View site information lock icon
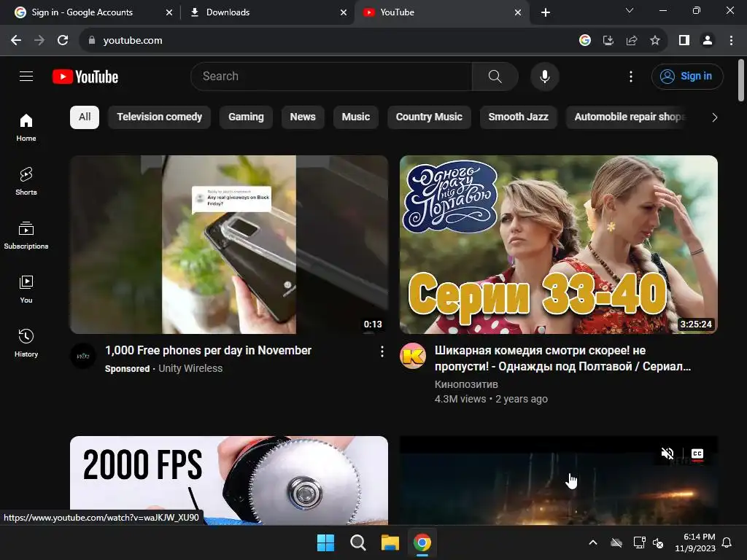Image resolution: width=747 pixels, height=560 pixels. click(92, 41)
